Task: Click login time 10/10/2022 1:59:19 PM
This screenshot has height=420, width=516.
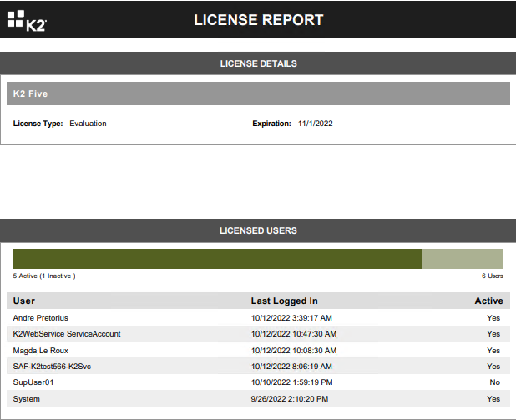Action: (x=292, y=382)
